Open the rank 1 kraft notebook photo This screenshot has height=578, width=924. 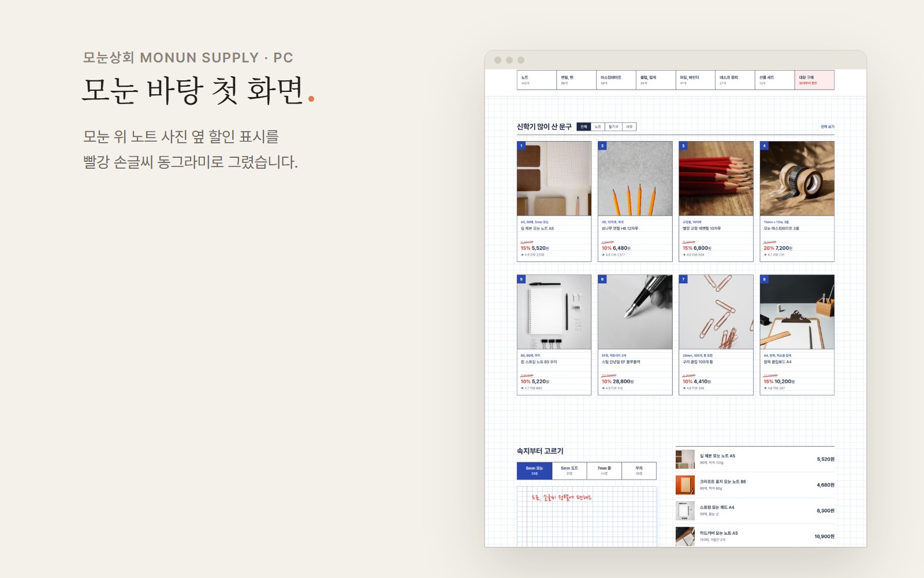point(554,179)
